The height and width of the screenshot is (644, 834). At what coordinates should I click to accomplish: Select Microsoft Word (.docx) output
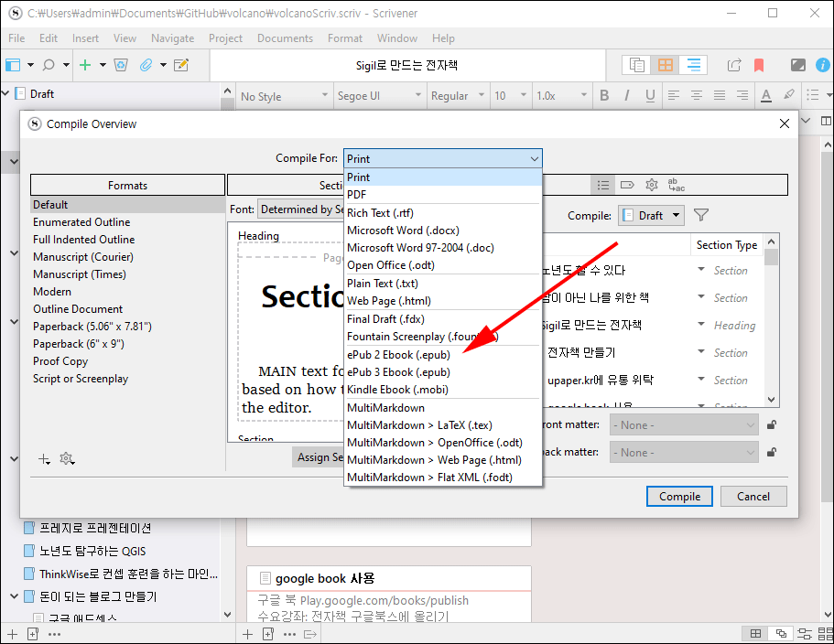tap(442, 231)
